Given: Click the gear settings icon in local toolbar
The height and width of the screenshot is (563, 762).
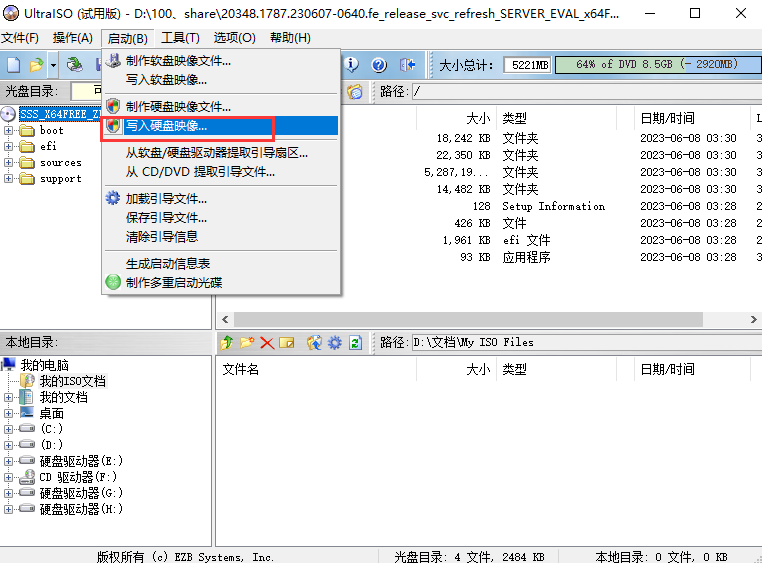Looking at the screenshot, I should click(334, 343).
